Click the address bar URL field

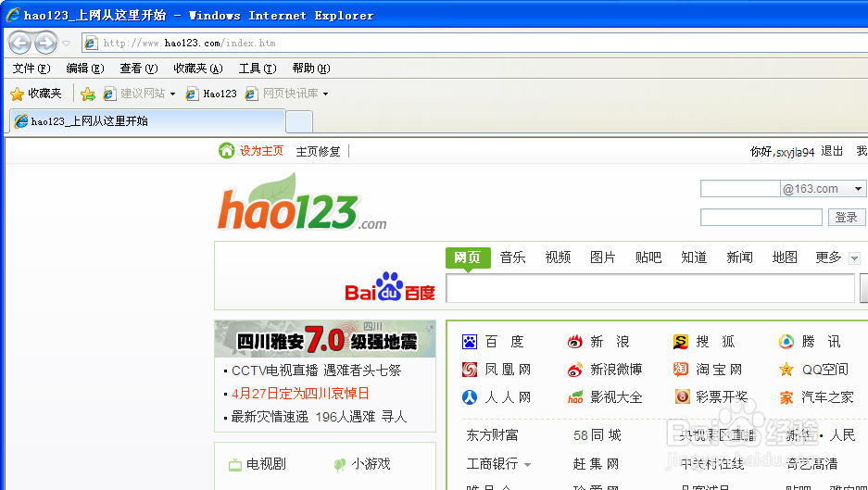[476, 43]
